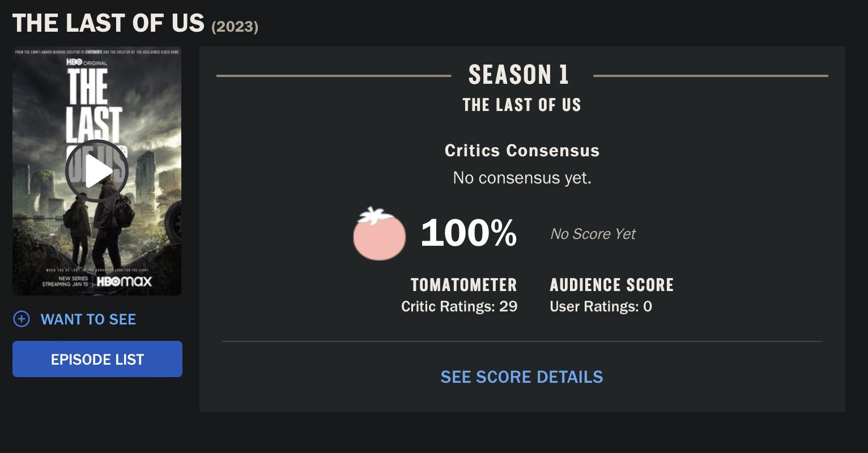
Task: Select the Audience Score heading
Action: coord(612,285)
